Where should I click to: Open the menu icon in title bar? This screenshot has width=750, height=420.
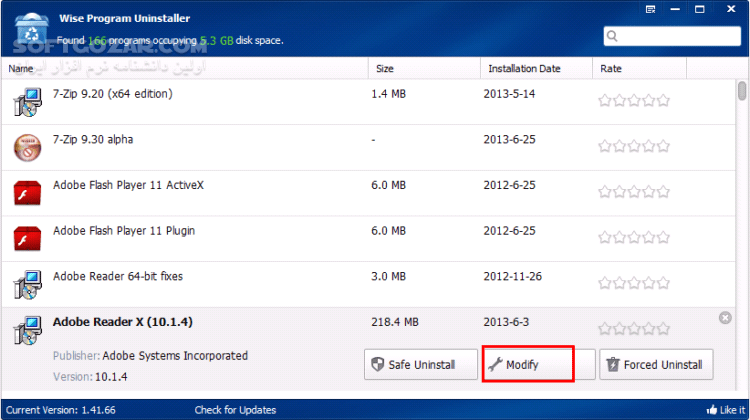pyautogui.click(x=650, y=9)
